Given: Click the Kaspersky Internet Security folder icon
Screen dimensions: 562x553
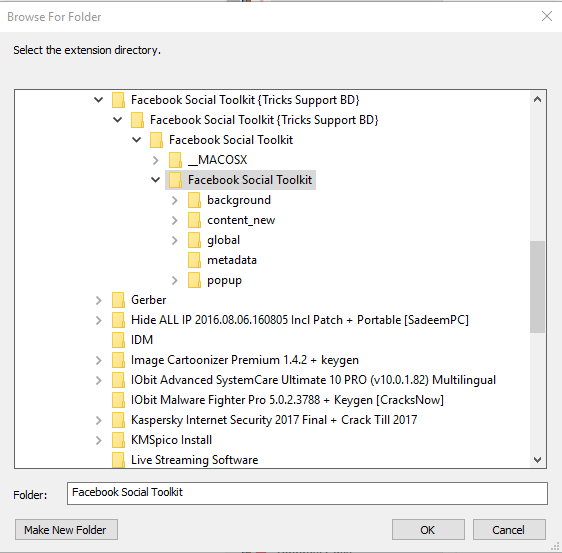Looking at the screenshot, I should (x=118, y=420).
